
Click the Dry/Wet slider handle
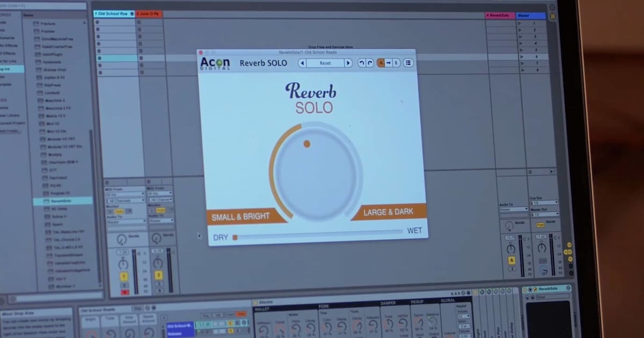tap(235, 237)
